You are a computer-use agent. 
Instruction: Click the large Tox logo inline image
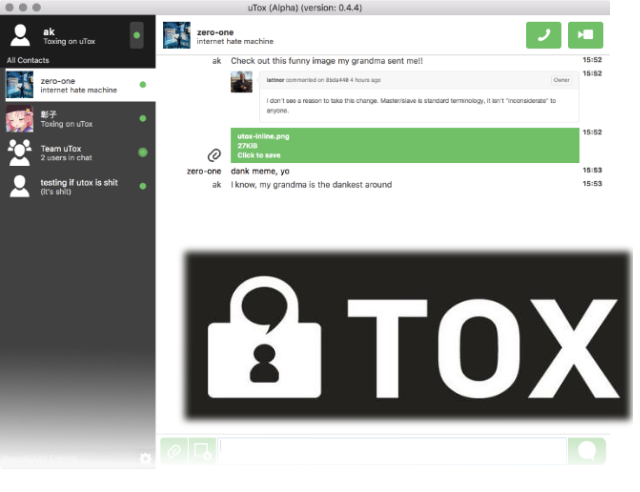pyautogui.click(x=408, y=336)
